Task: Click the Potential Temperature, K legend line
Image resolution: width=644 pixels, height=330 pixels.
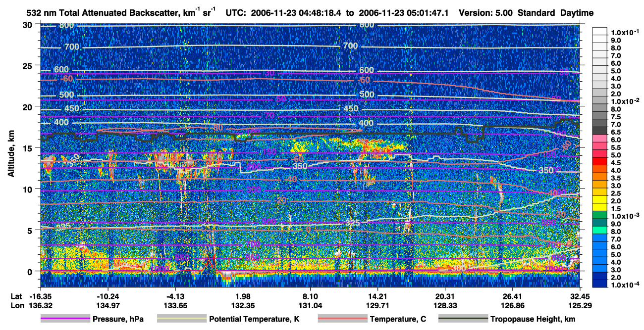Action: coord(181,319)
